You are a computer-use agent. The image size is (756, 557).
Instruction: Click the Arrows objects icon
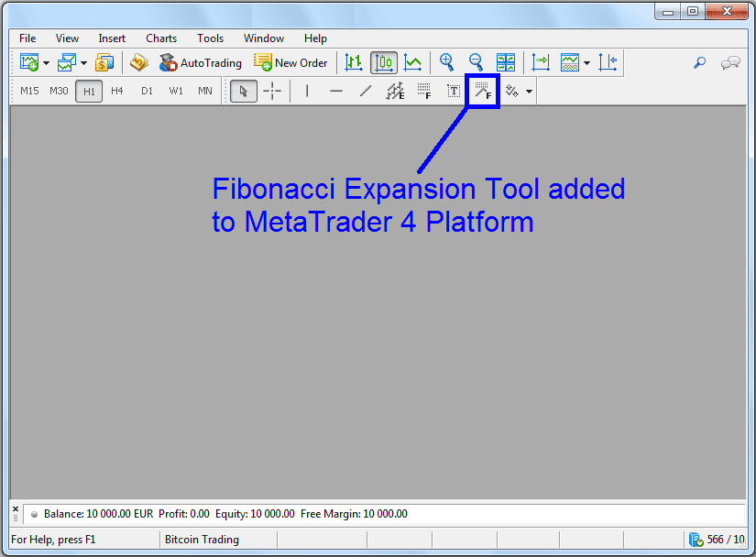pos(512,91)
